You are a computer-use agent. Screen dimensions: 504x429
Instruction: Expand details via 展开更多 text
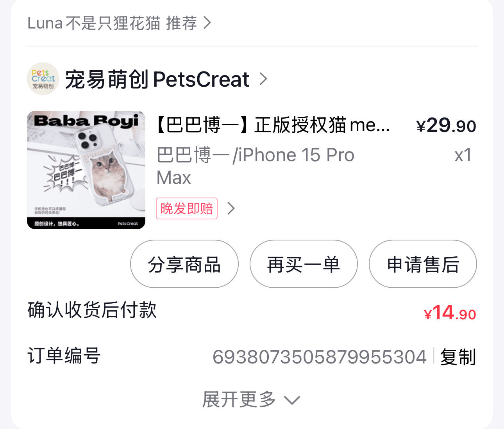point(239,399)
